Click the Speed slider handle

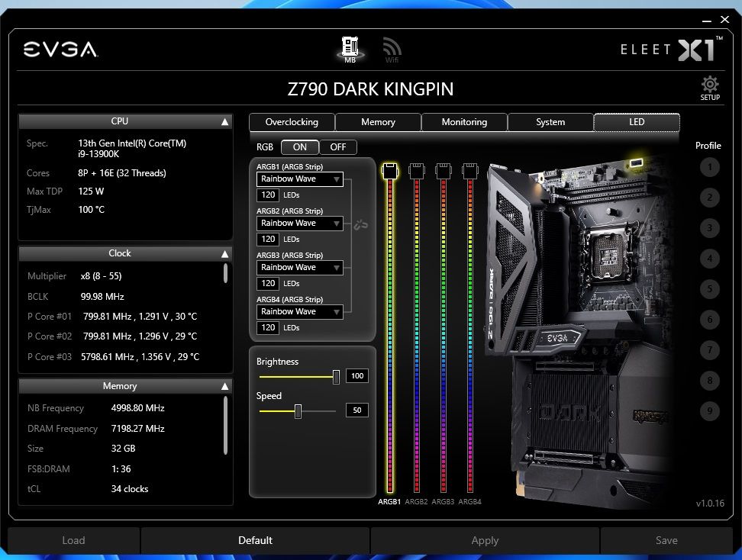[x=298, y=411]
